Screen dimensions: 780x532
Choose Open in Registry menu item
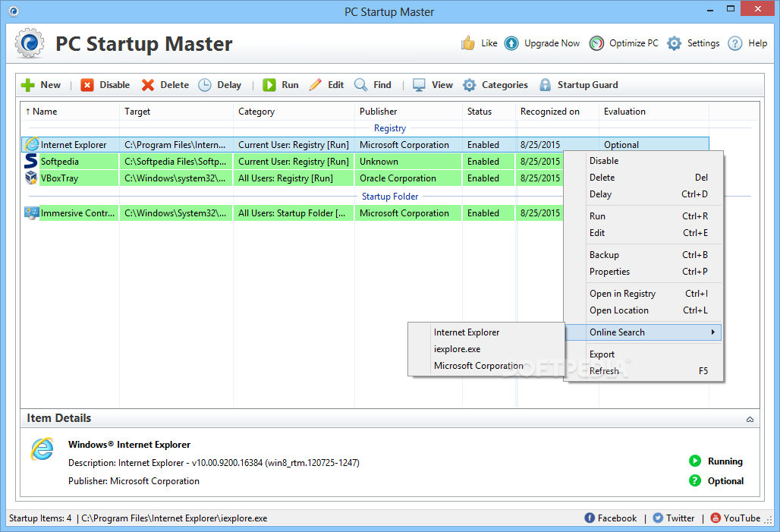pyautogui.click(x=643, y=294)
